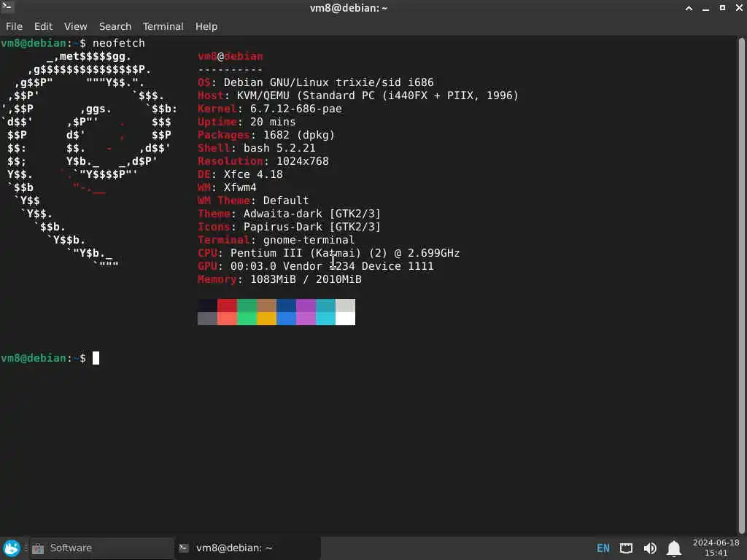Click the Icons Papirus-Dark line
The height and width of the screenshot is (560, 747).
point(289,227)
